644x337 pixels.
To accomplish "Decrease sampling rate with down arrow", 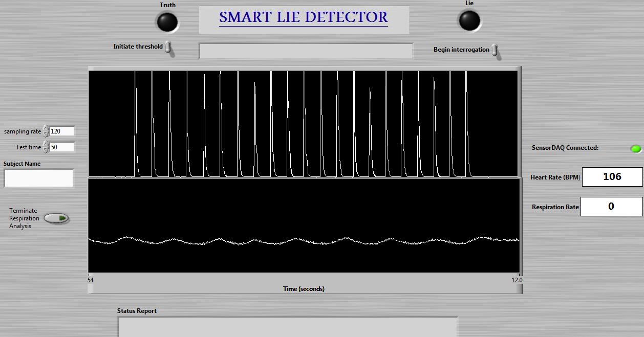I will click(46, 134).
